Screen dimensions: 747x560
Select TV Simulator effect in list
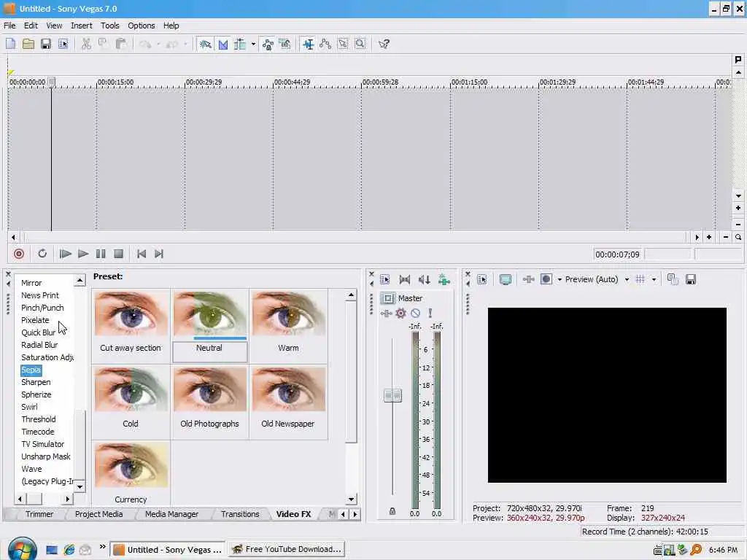pyautogui.click(x=42, y=444)
